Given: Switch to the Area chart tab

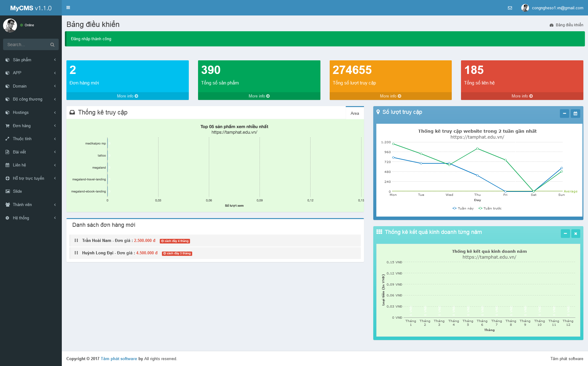Looking at the screenshot, I should click(355, 113).
